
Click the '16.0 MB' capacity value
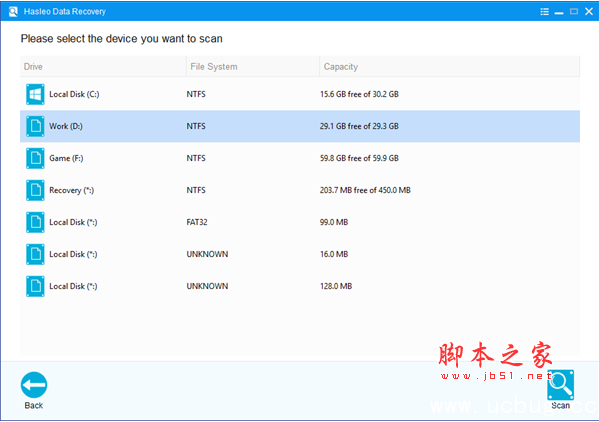coord(334,254)
